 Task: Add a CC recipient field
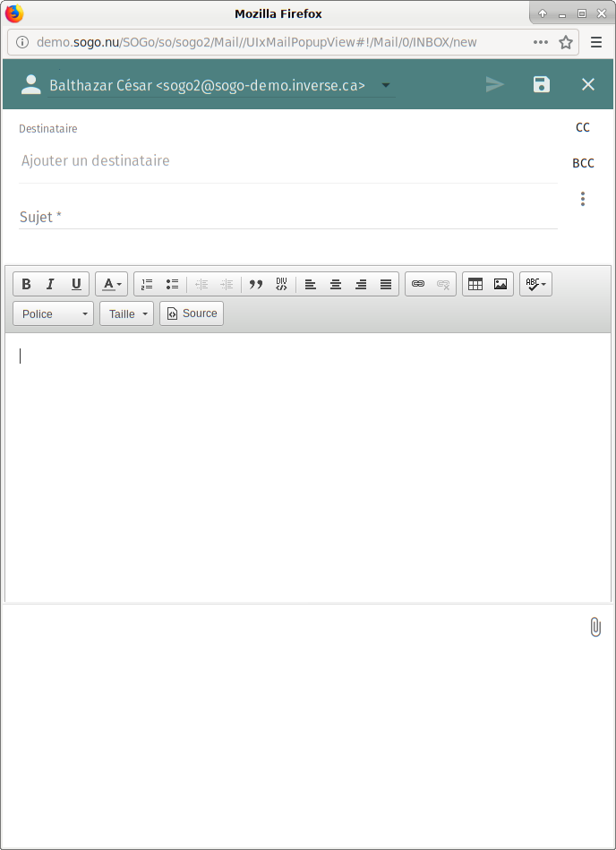tap(583, 127)
